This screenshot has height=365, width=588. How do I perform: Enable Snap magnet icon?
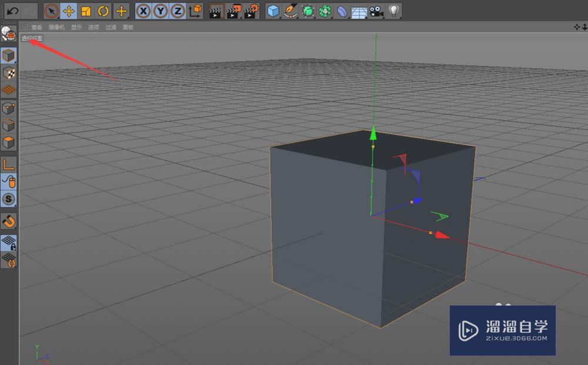coord(9,221)
